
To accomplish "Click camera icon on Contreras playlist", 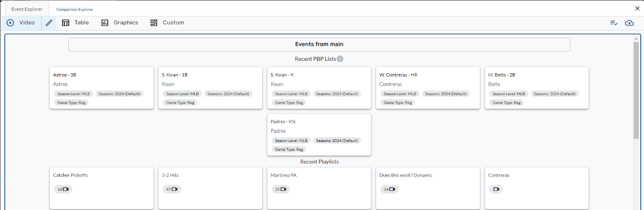I will (496, 189).
